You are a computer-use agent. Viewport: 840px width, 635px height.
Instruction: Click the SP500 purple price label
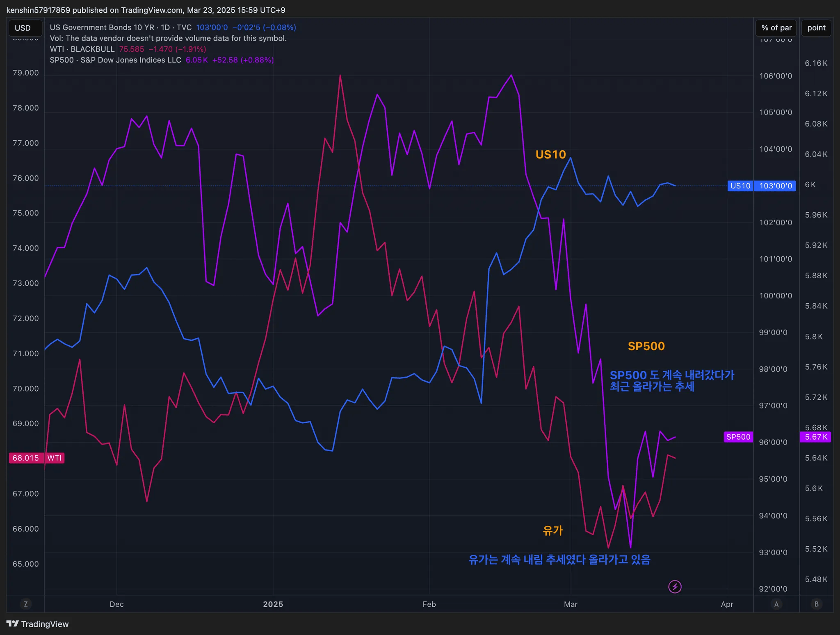click(738, 437)
